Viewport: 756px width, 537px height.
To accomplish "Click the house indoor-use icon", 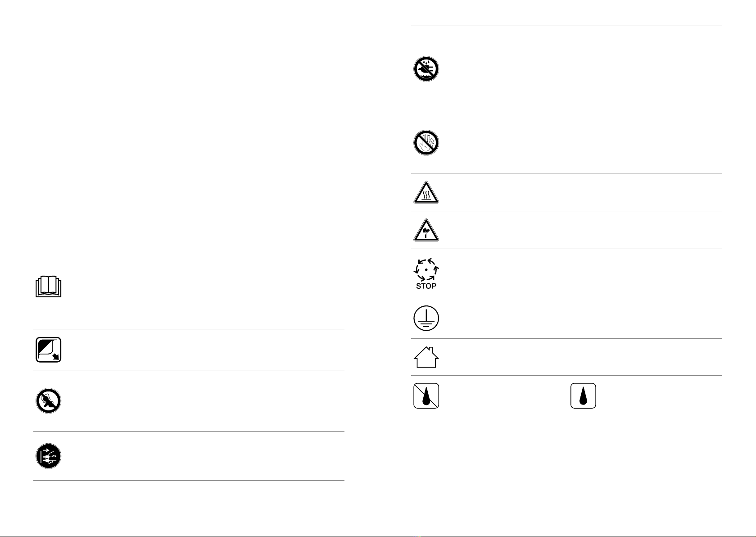I will 426,357.
